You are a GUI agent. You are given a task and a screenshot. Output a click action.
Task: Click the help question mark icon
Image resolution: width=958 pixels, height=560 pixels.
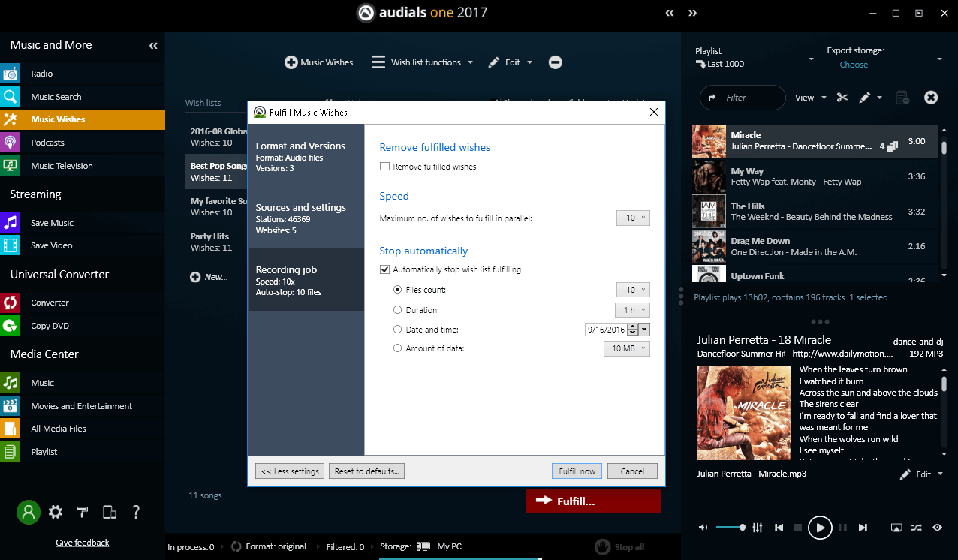click(x=136, y=512)
